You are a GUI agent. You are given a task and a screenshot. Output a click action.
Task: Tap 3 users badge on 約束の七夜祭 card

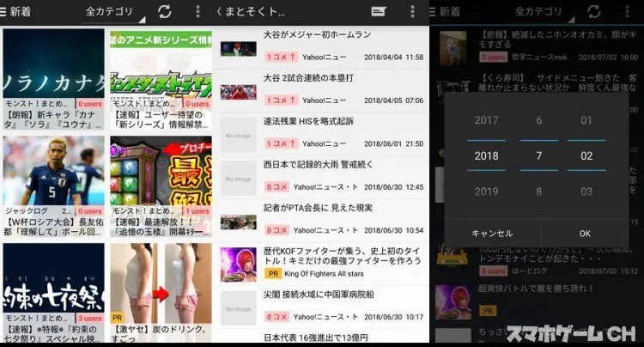[x=90, y=319]
